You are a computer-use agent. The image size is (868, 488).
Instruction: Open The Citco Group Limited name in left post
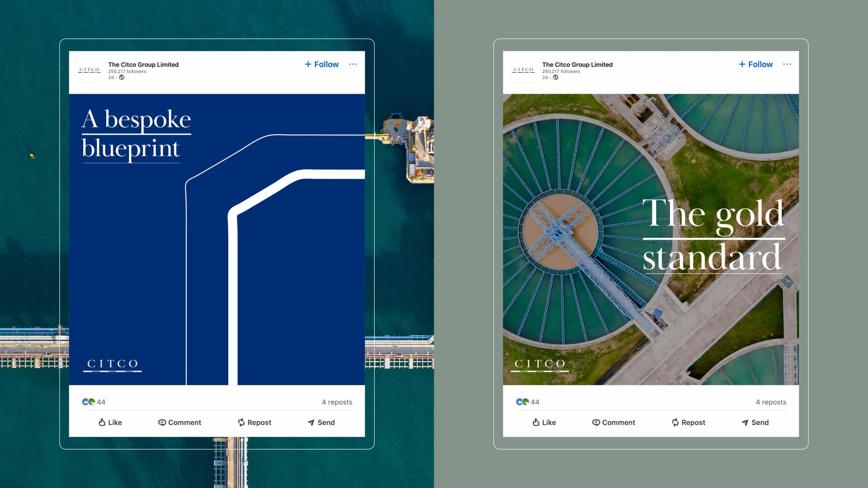[143, 64]
